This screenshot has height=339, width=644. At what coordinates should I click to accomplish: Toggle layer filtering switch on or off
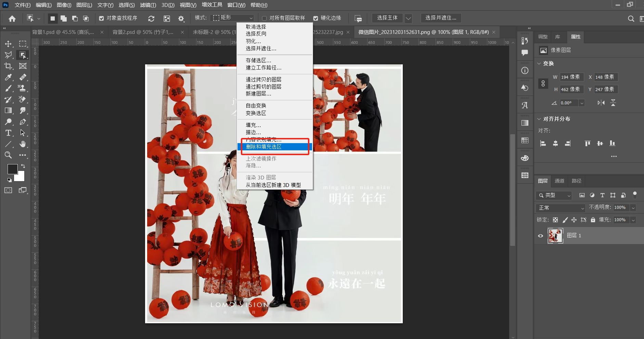[635, 195]
